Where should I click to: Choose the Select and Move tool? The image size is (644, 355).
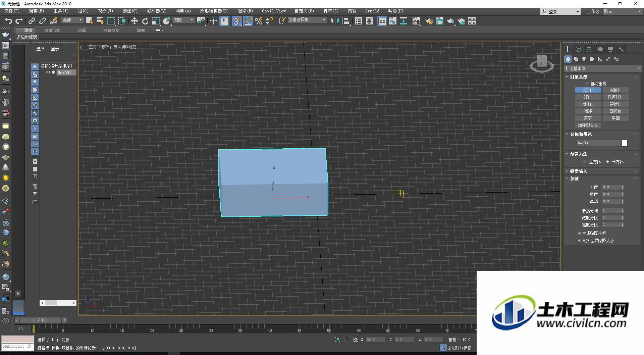pyautogui.click(x=135, y=21)
